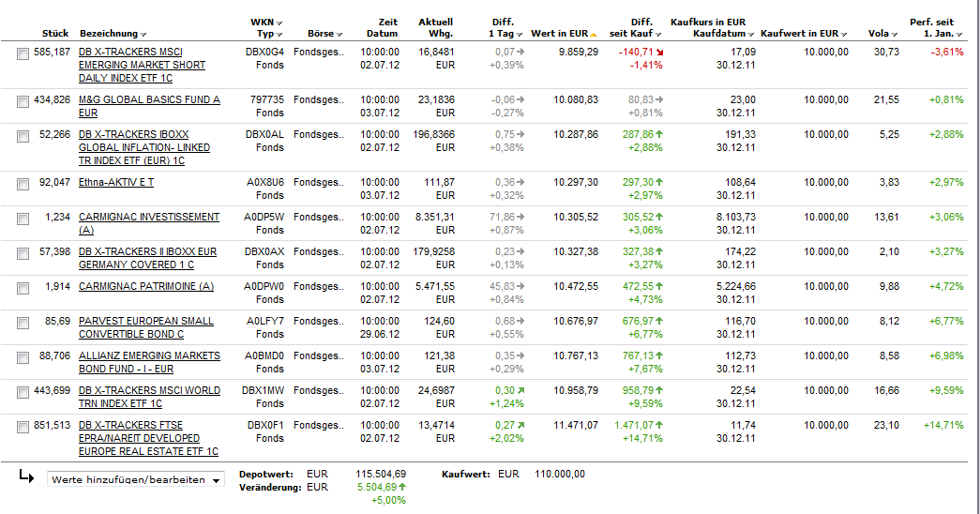Sort by Vola column arrow
980x514 pixels.
click(x=895, y=35)
